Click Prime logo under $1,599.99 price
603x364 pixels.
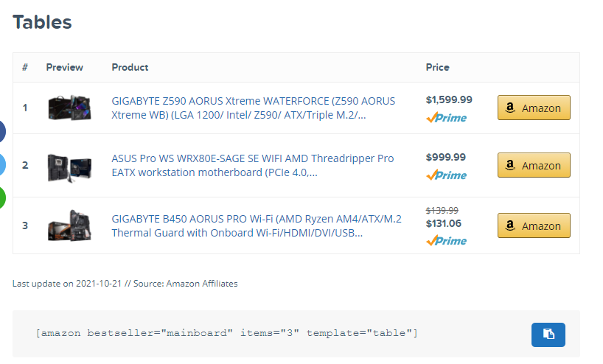(446, 118)
